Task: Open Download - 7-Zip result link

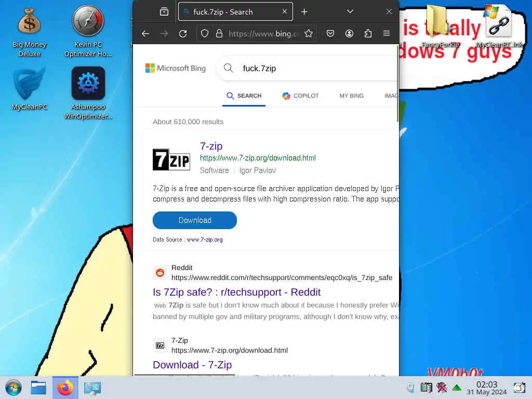Action: pos(192,365)
